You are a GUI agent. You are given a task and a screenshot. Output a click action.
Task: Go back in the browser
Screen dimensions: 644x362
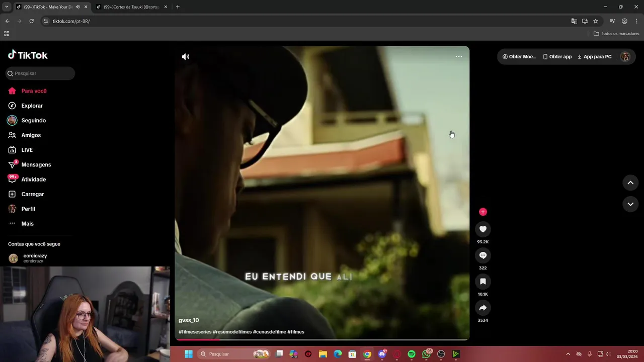(7, 21)
